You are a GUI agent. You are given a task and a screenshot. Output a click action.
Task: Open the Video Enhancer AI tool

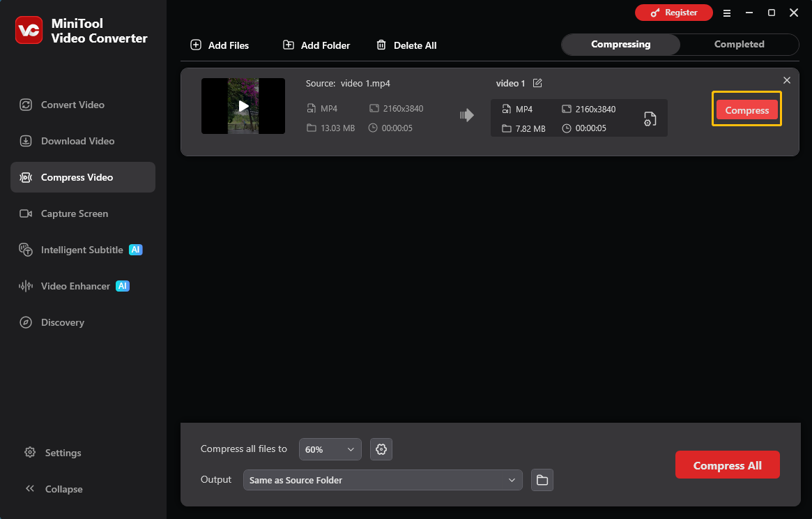(x=83, y=286)
